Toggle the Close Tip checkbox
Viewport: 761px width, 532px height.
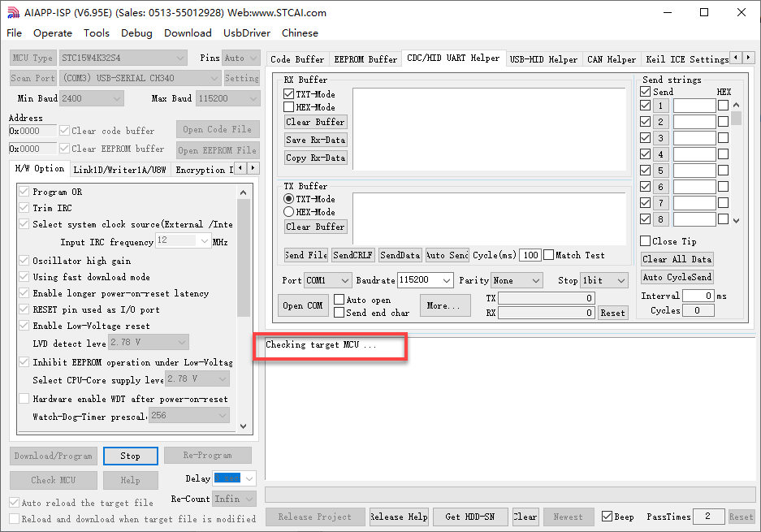646,240
